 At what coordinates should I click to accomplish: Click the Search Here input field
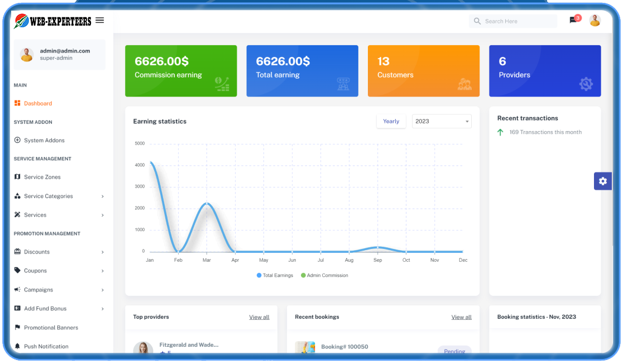tap(516, 21)
